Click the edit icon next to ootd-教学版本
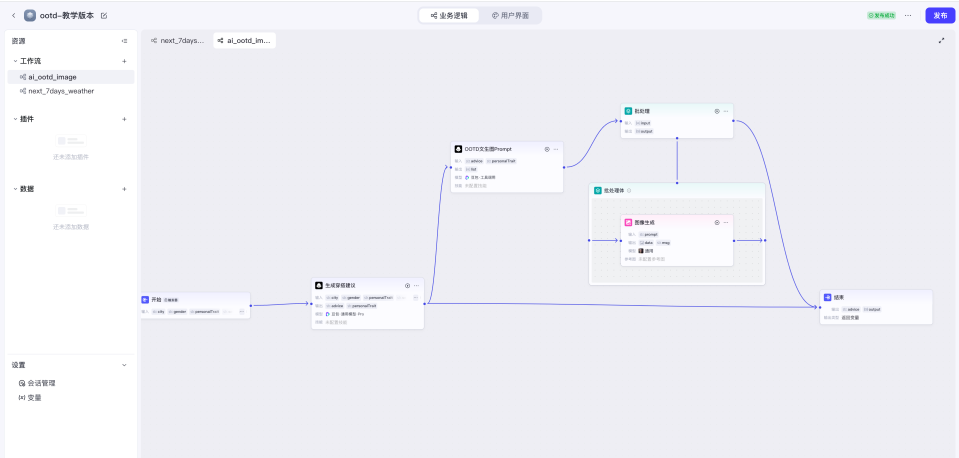Screen dimensions: 959x458 [x=104, y=16]
